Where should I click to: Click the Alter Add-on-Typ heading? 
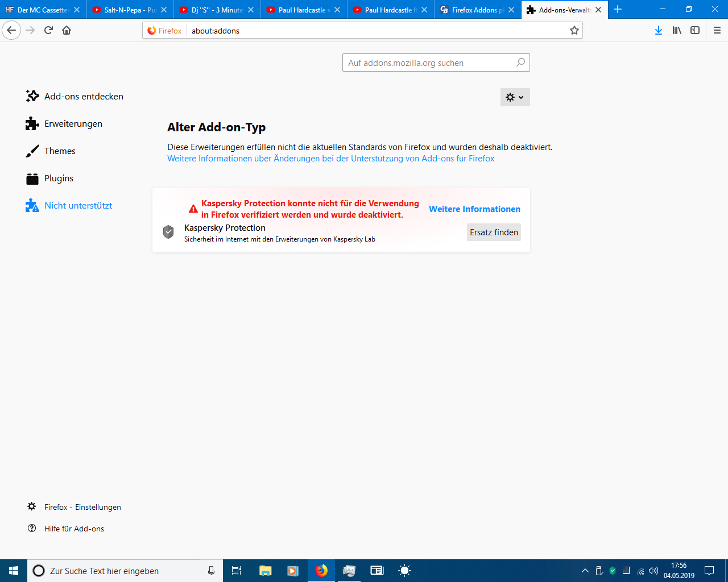tap(216, 127)
